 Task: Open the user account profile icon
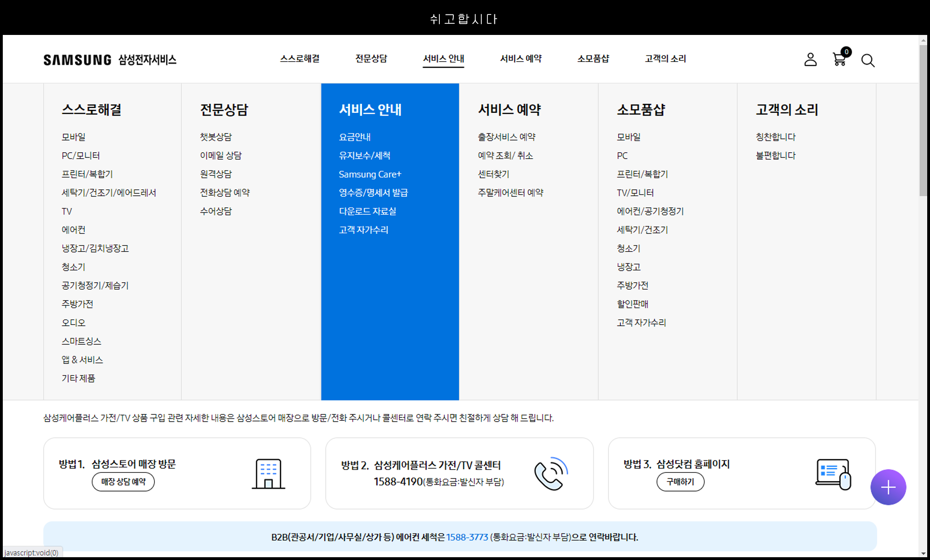click(x=810, y=60)
